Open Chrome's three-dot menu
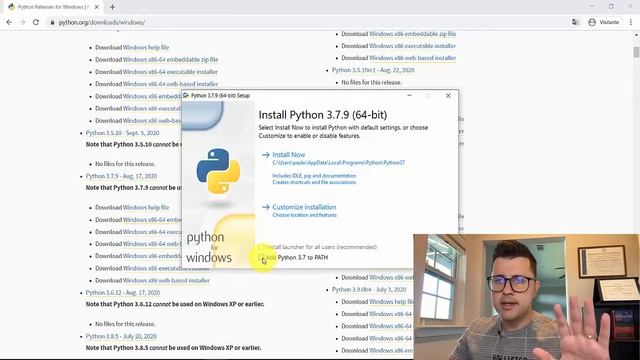This screenshot has height=360, width=640. [631, 22]
